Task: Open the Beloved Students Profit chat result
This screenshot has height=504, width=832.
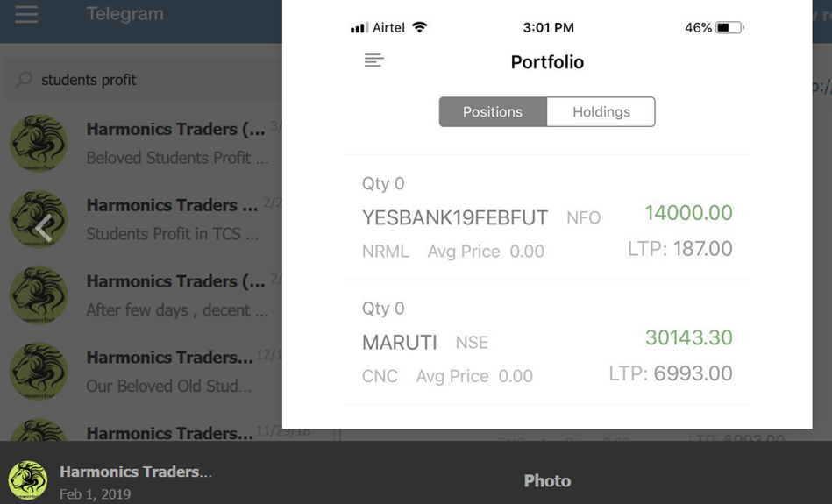Action: [x=141, y=143]
